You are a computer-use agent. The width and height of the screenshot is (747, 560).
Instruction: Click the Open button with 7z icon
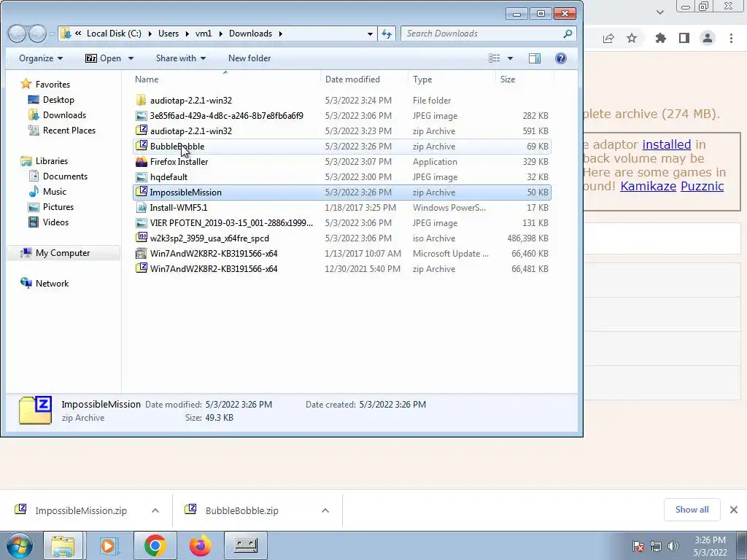point(103,58)
